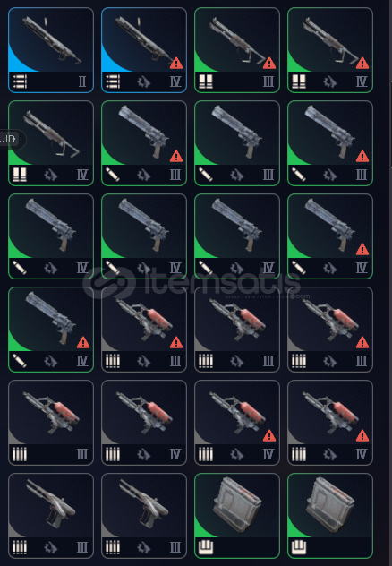Viewport: 392px width, 566px height.
Task: Click warning triangle on green tier IV shotgun
Action: [362, 63]
